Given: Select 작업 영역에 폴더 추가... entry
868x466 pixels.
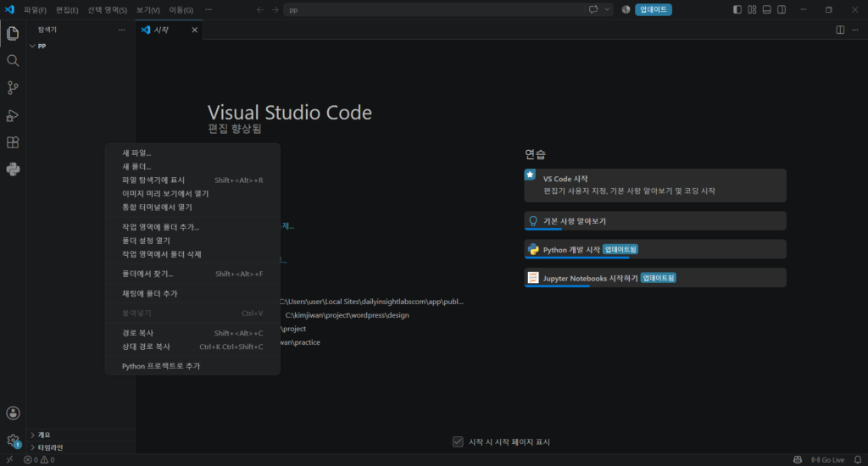Looking at the screenshot, I should click(x=192, y=227).
